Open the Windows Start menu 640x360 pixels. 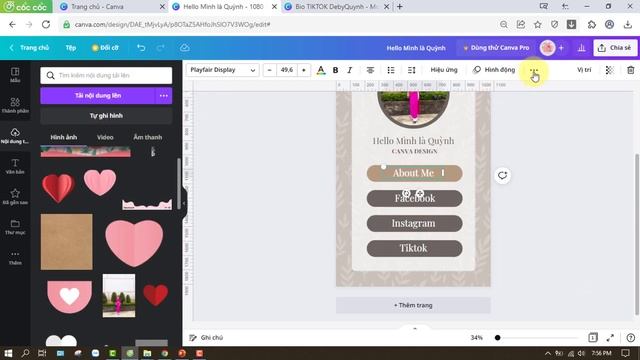8,353
